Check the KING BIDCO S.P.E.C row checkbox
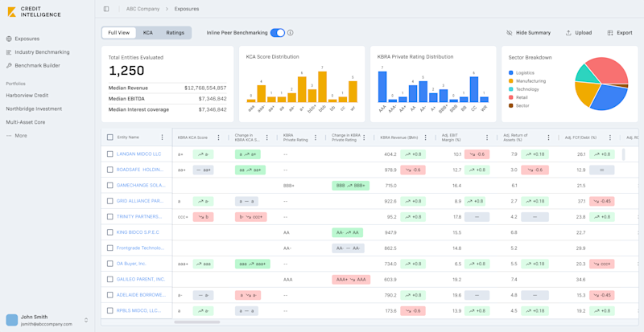 109,232
